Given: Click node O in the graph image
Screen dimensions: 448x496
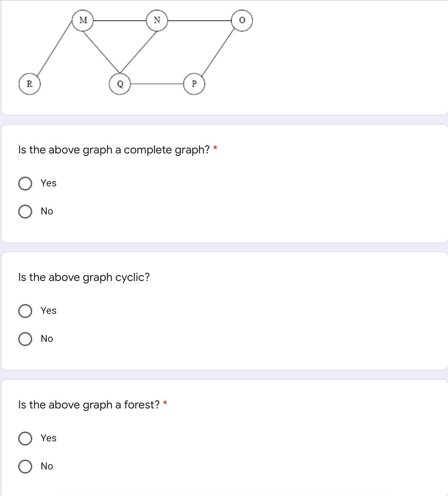Looking at the screenshot, I should (242, 20).
